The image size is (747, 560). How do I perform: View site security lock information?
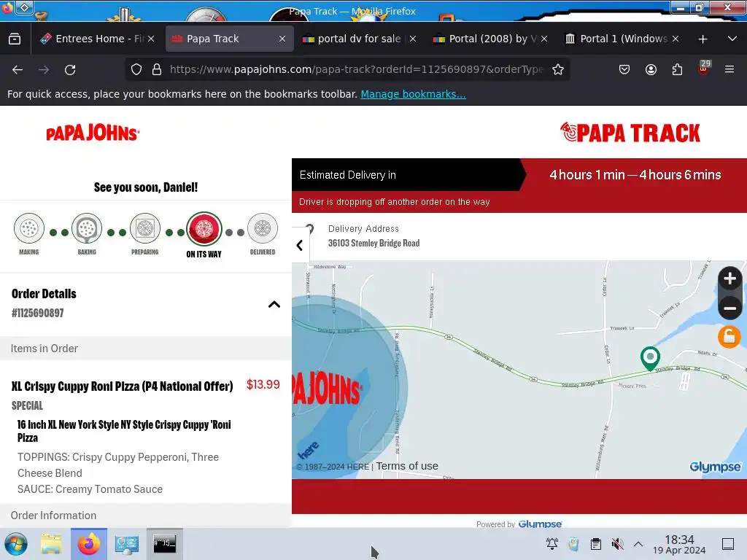pos(157,69)
